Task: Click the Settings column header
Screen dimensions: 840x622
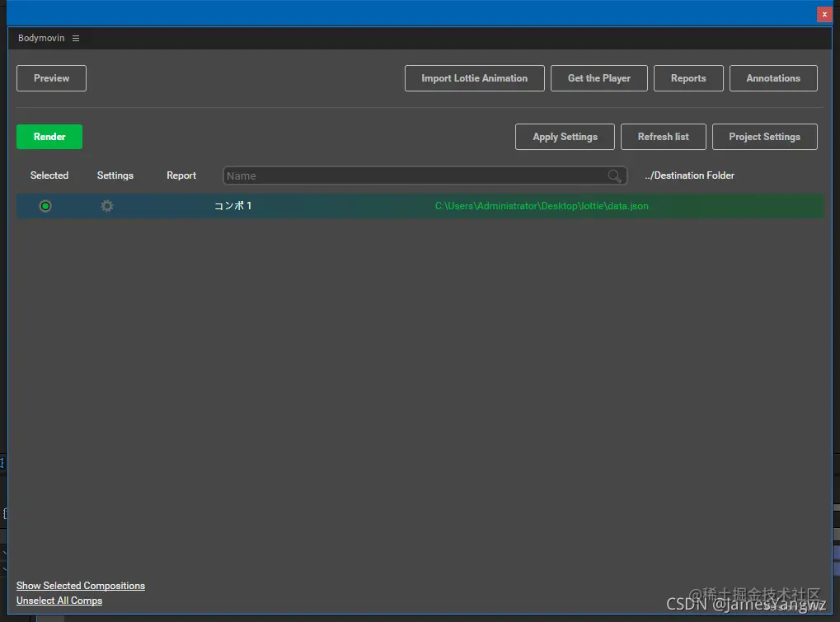Action: 115,175
